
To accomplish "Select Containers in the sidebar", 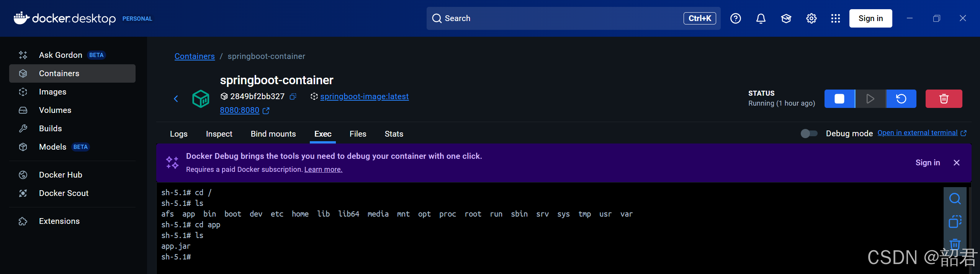I will tap(72, 73).
